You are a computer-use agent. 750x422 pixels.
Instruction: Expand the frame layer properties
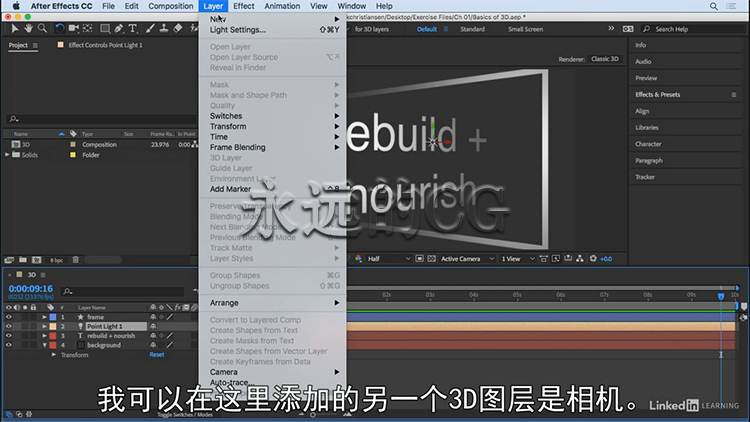point(44,317)
